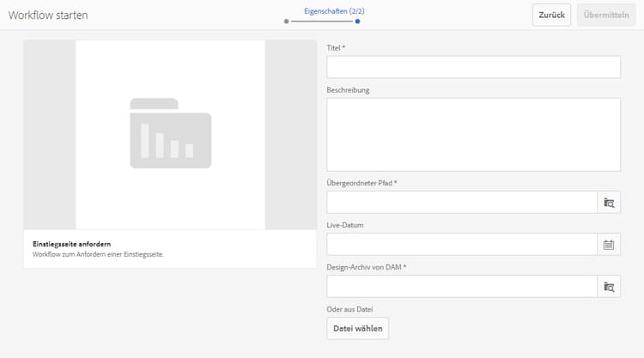Viewport: 644px width, 358px height.
Task: Focus the Live-Datum input field
Action: point(462,245)
